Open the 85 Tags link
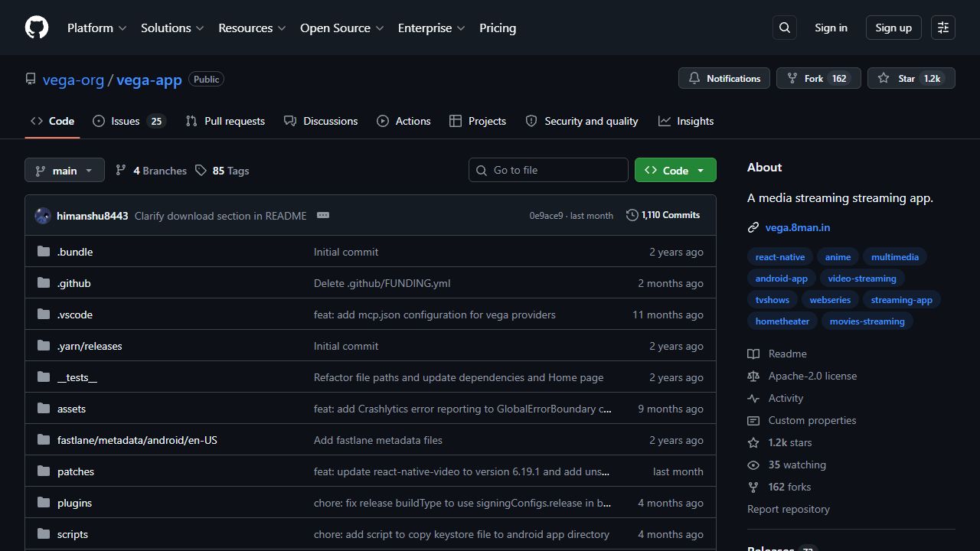 pos(222,171)
